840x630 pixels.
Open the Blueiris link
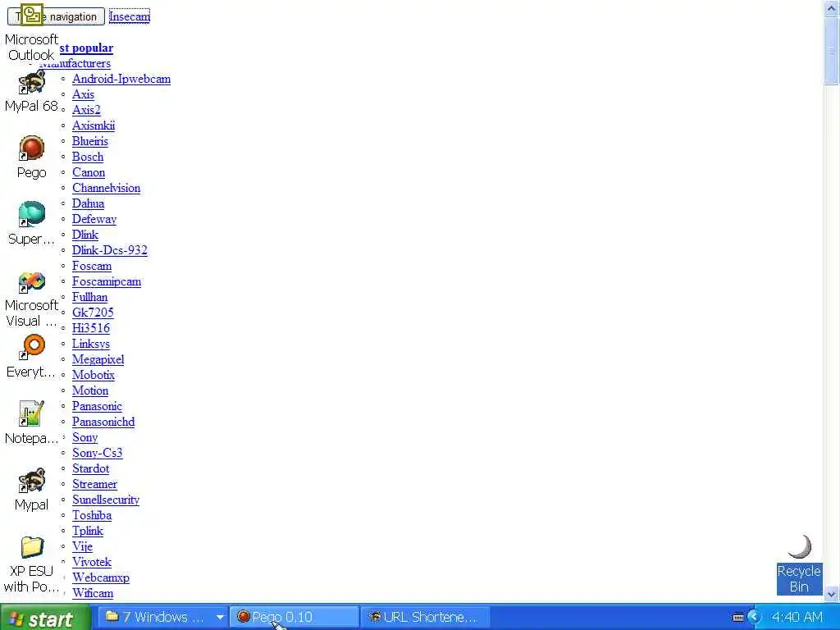click(x=90, y=141)
